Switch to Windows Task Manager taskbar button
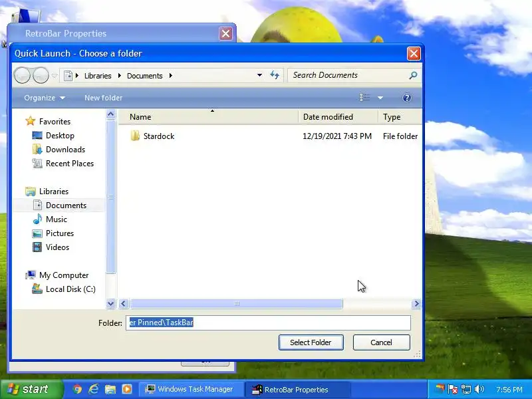Screen dimensions: 532x399 [x=192, y=389]
